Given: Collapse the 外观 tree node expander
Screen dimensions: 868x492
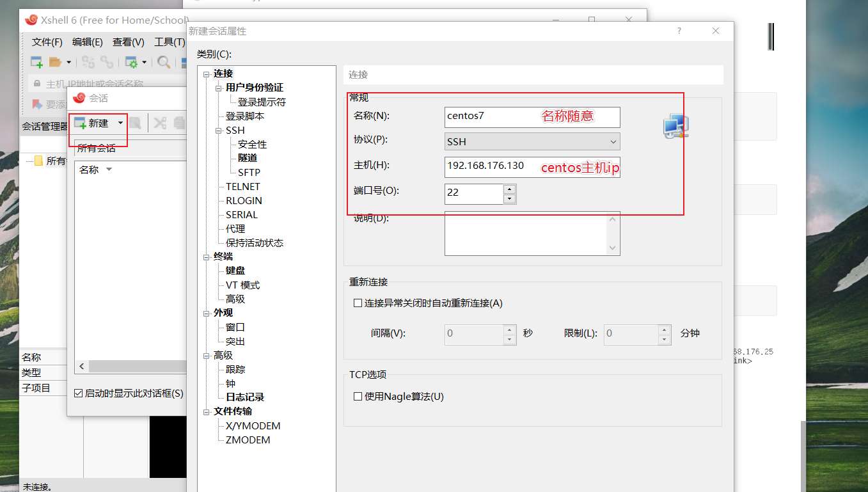Looking at the screenshot, I should [207, 313].
